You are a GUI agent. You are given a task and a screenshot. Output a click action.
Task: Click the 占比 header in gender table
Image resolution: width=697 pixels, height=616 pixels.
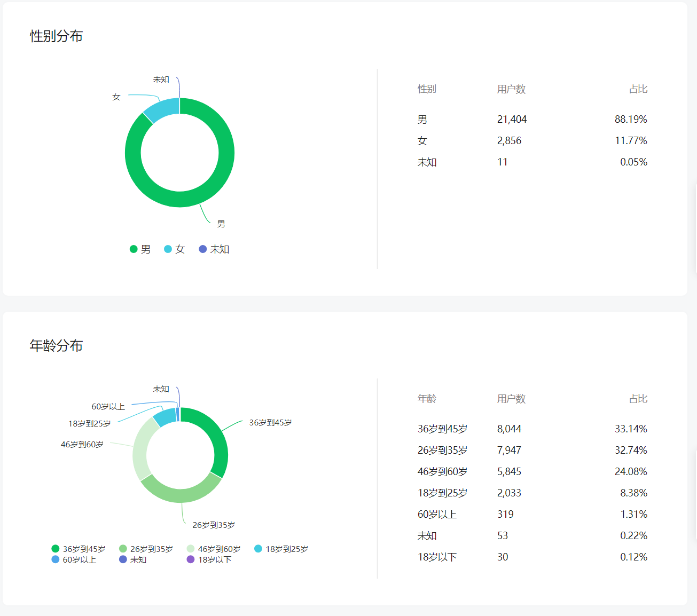[638, 89]
